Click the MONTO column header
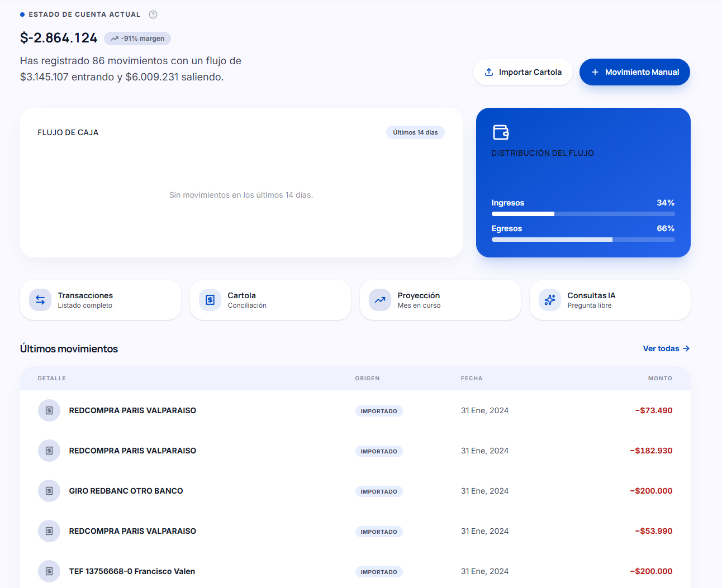 [660, 379]
